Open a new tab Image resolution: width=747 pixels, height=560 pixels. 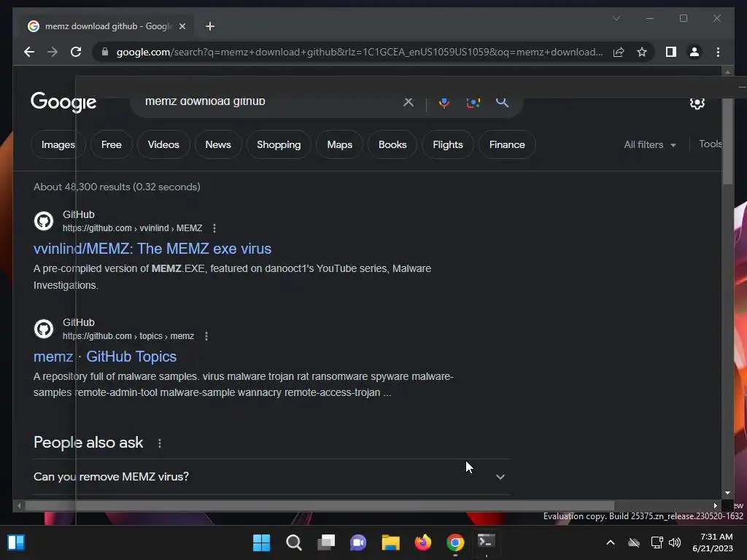[210, 26]
